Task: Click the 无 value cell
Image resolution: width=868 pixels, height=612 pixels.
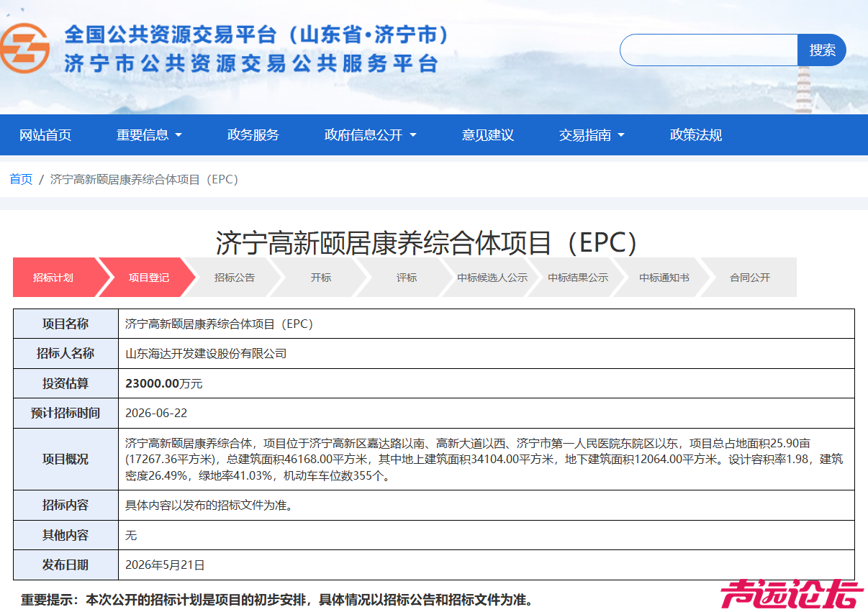Action: point(487,535)
